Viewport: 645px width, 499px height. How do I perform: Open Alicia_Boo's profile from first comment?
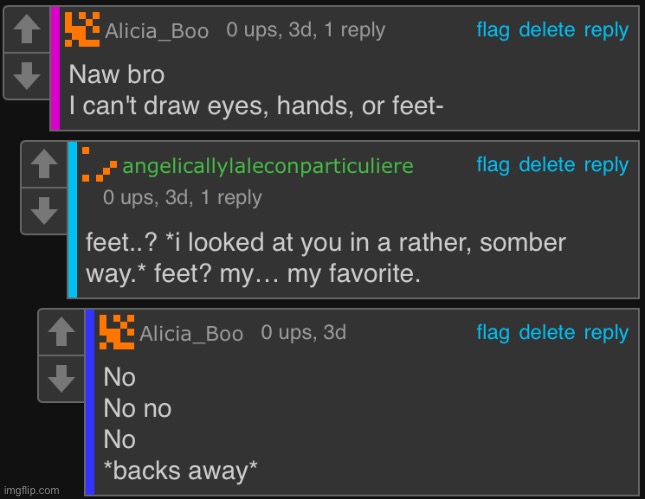156,31
